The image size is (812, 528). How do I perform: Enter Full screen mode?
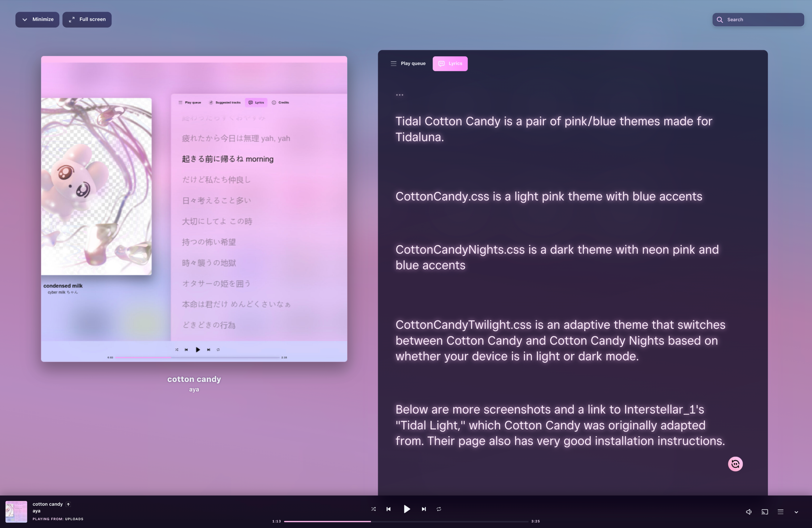coord(87,19)
